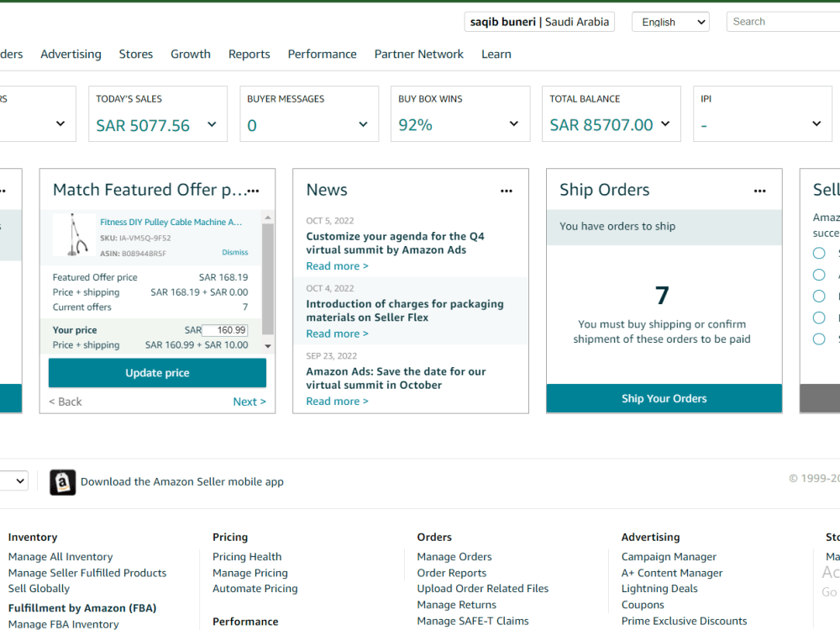
Task: Select the fourth radio button in the Sell card
Action: (819, 318)
